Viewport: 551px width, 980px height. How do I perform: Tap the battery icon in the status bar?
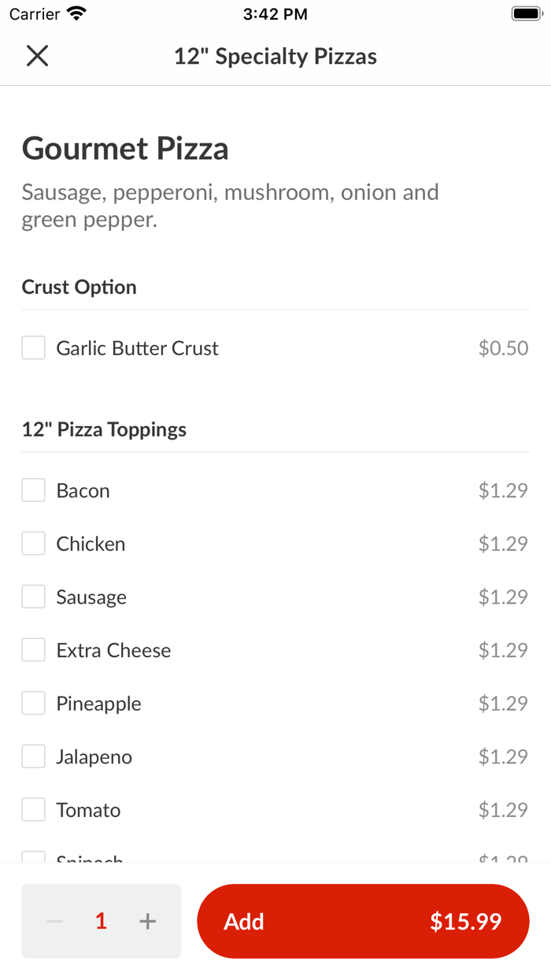[x=524, y=12]
